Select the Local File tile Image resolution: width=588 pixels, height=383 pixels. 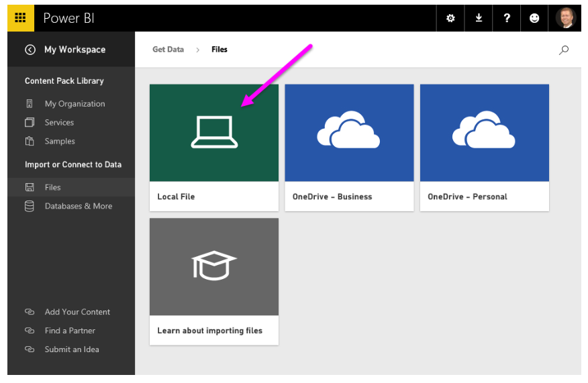coord(213,147)
